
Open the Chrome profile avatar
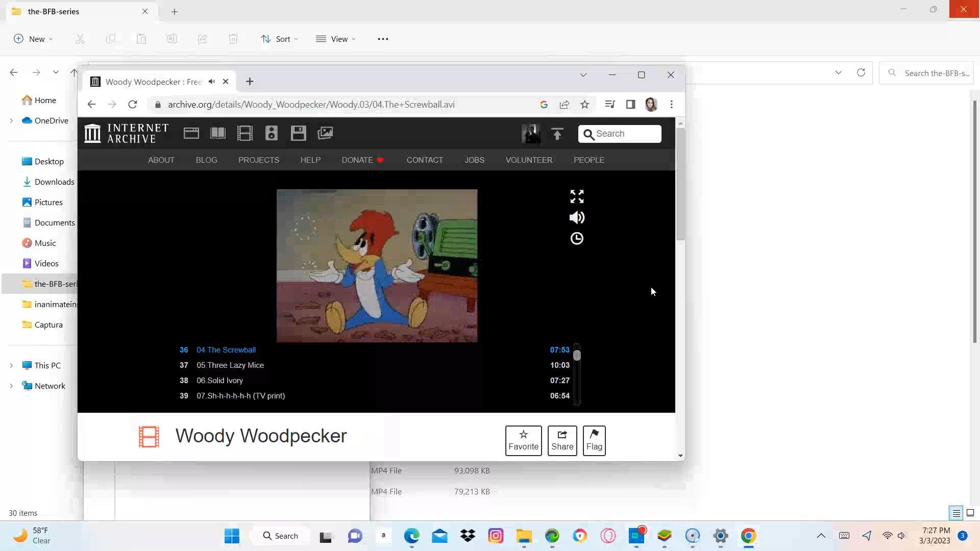[x=651, y=105]
